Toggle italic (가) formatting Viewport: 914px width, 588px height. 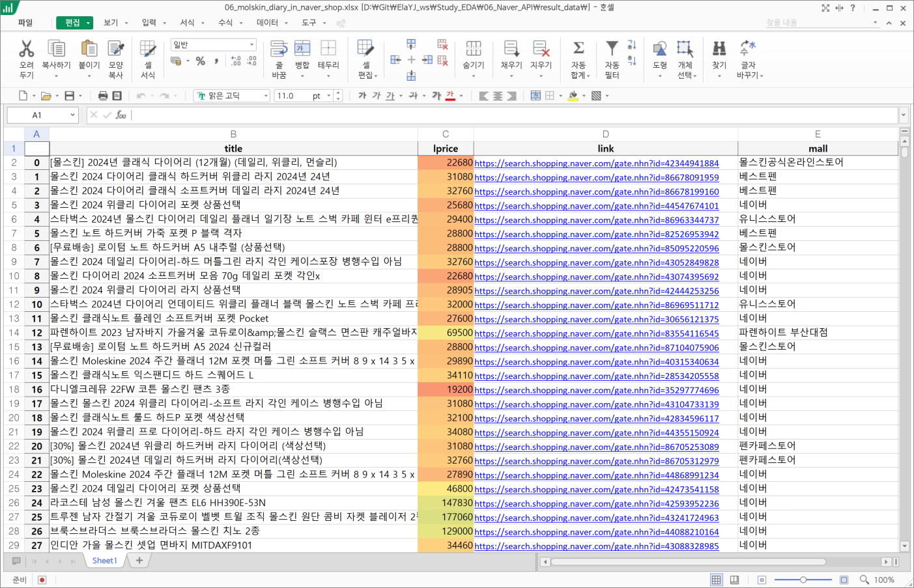coord(377,96)
